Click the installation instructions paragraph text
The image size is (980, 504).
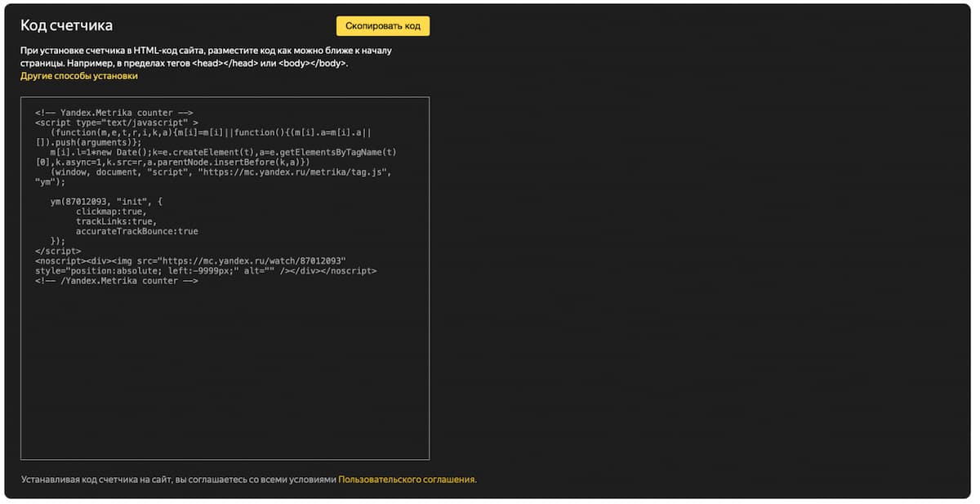tap(206, 56)
